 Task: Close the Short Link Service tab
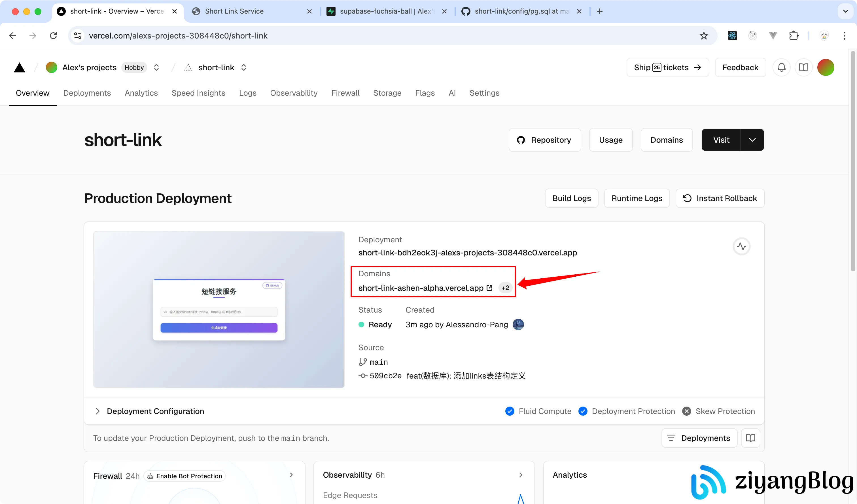[x=309, y=11]
